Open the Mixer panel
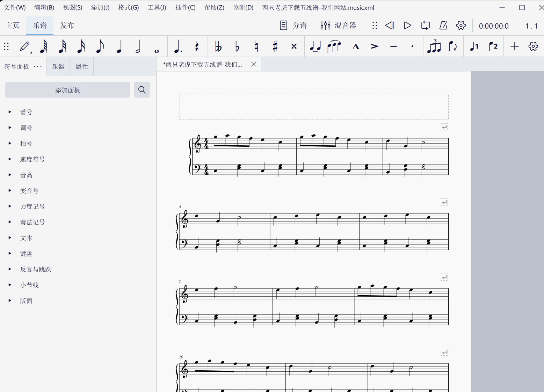 click(x=338, y=26)
